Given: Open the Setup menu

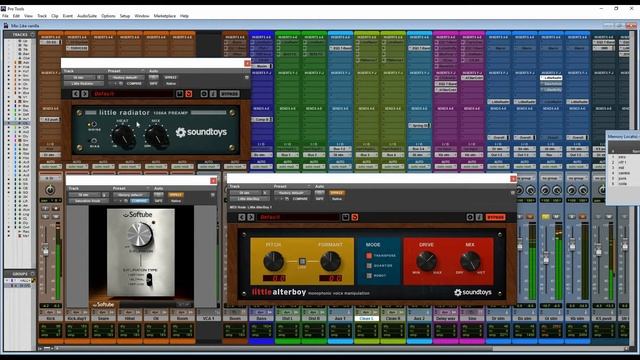Looking at the screenshot, I should coord(125,16).
